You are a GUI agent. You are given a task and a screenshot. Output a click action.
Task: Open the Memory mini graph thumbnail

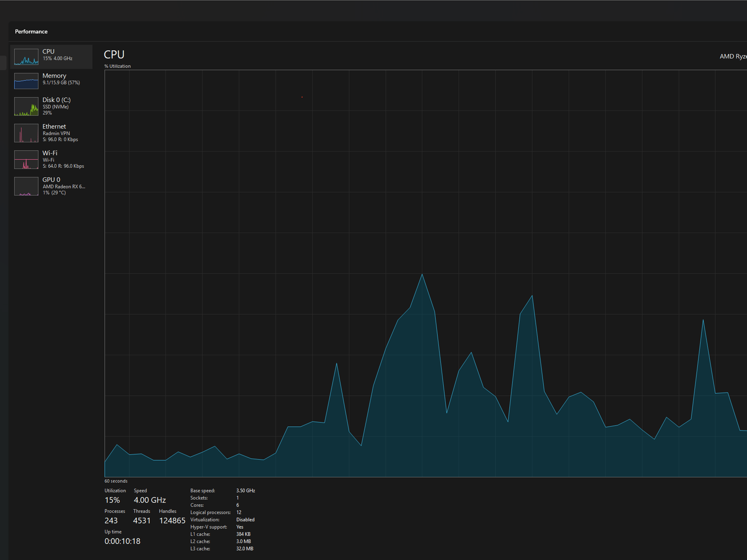click(26, 81)
